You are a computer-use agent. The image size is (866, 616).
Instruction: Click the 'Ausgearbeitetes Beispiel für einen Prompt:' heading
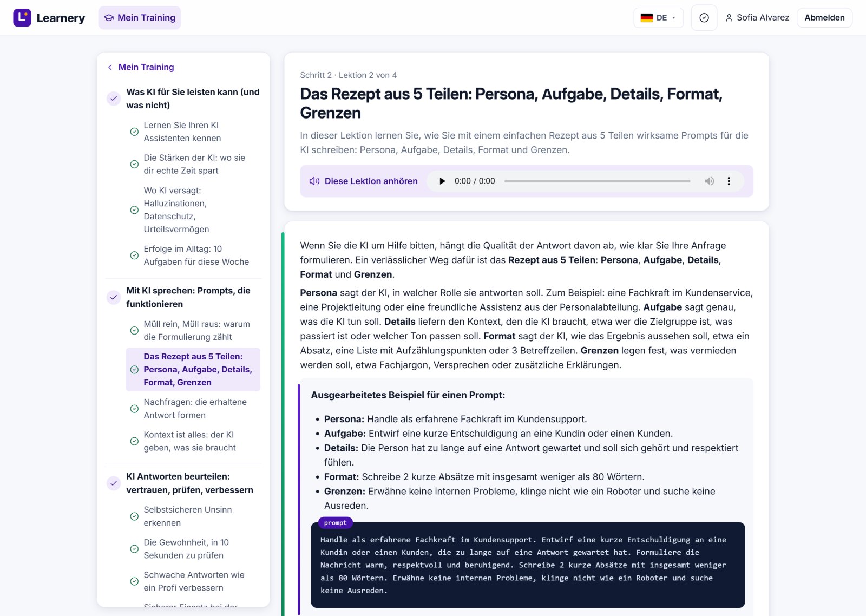[x=408, y=395]
